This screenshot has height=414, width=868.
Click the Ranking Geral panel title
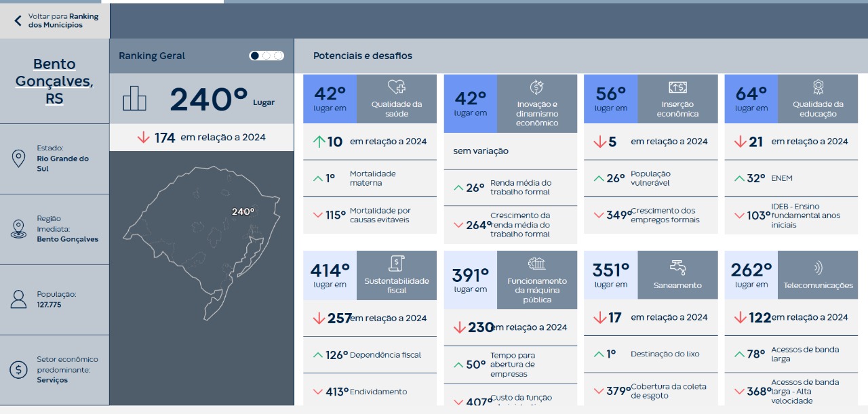pyautogui.click(x=152, y=56)
